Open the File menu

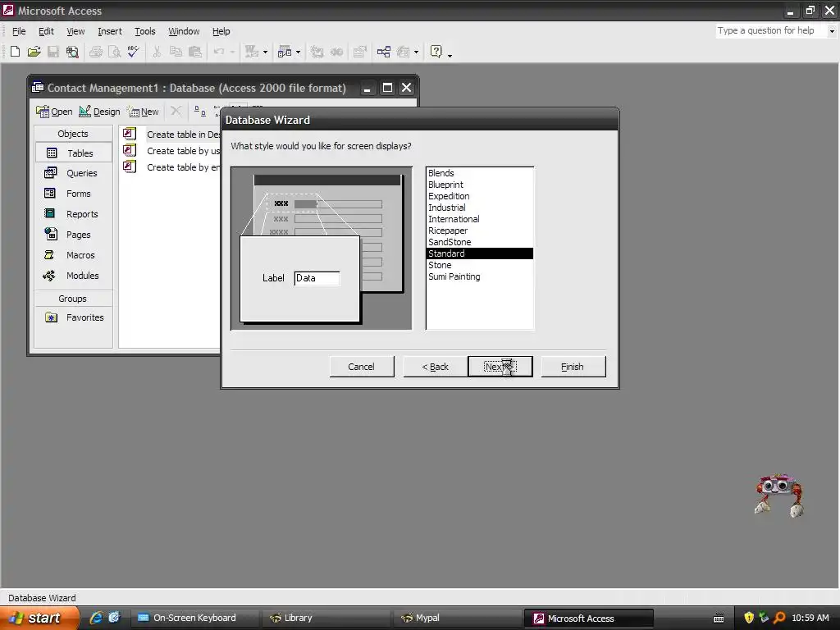[19, 31]
